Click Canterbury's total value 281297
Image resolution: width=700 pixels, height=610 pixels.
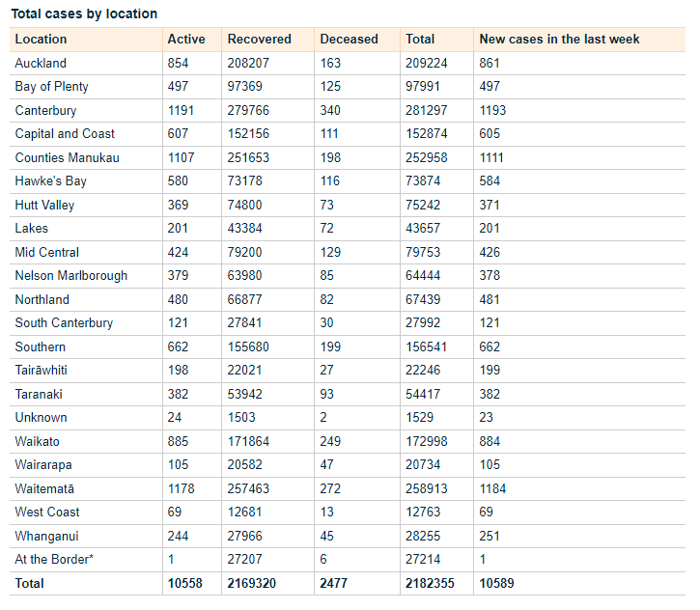coord(428,110)
